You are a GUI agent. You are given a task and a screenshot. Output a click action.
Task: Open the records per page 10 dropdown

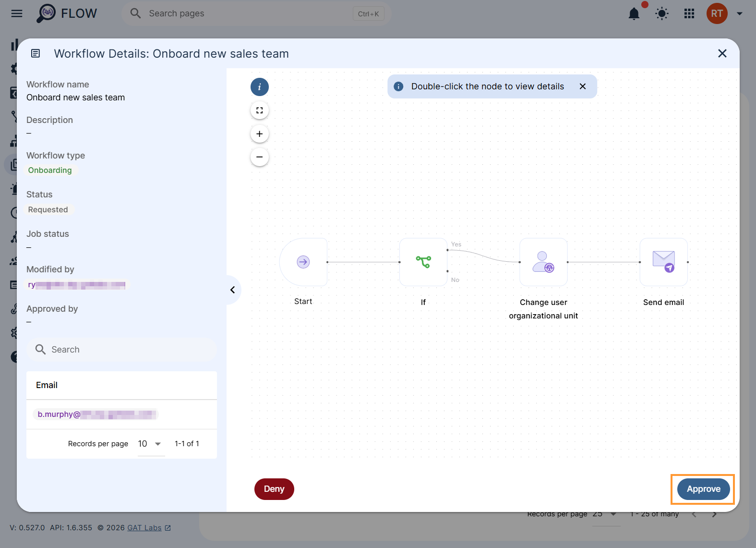click(151, 444)
